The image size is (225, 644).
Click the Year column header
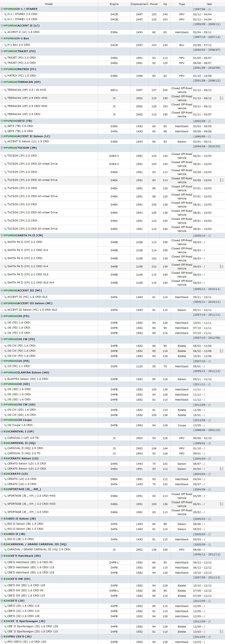[x=209, y=4]
